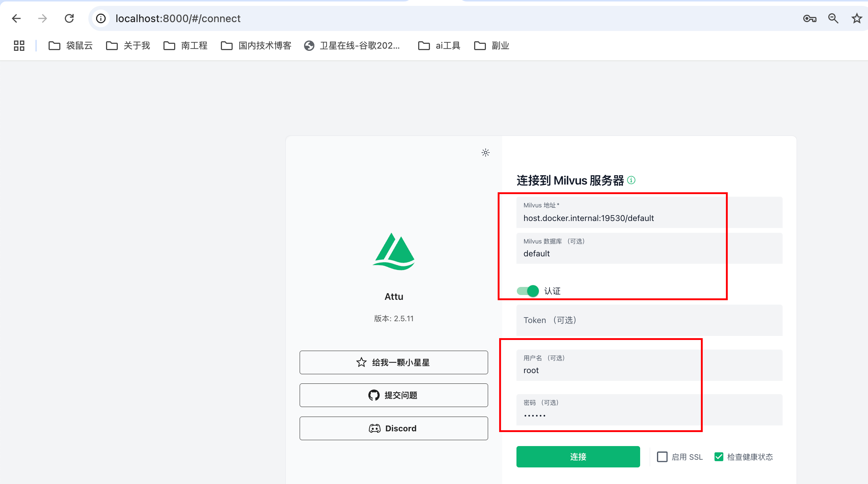Viewport: 868px width, 484px height.
Task: Enable the 启用 SSL checkbox
Action: pos(662,457)
